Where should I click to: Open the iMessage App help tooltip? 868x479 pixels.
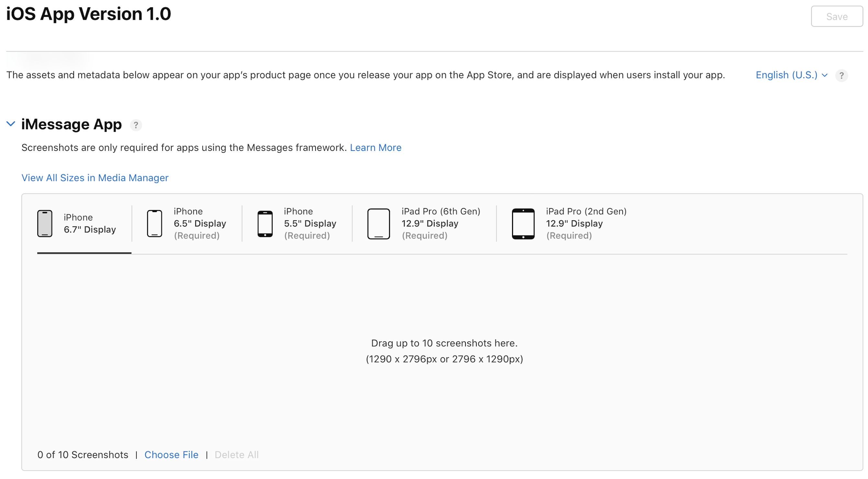click(x=135, y=125)
